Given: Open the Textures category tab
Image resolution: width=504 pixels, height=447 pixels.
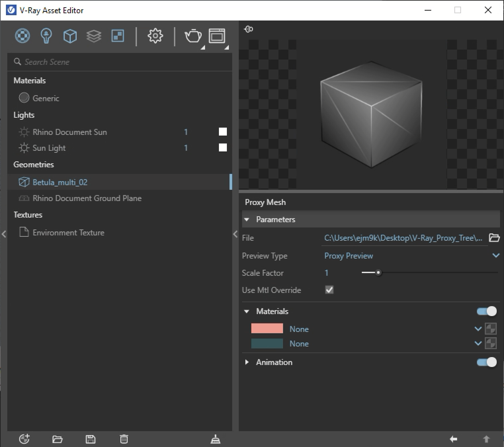Looking at the screenshot, I should 118,36.
